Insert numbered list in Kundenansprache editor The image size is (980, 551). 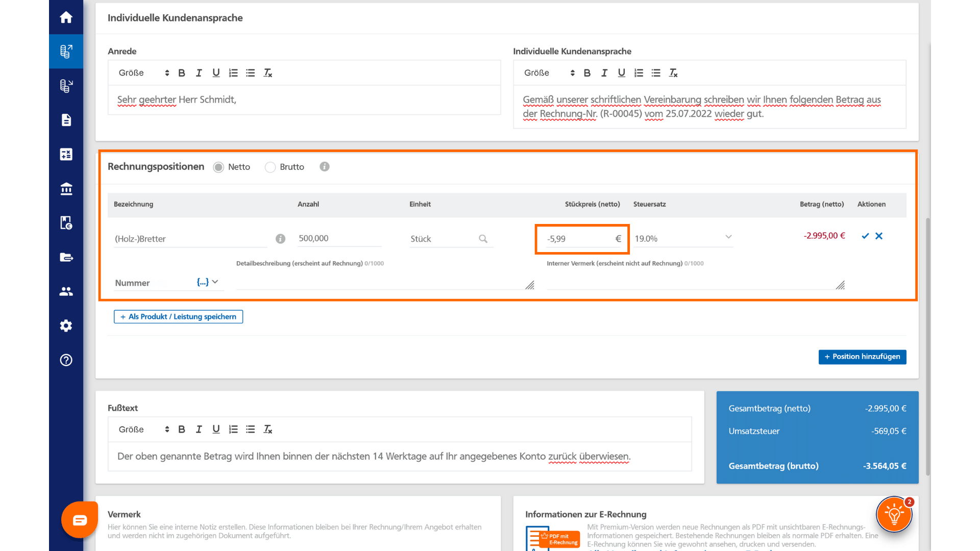[639, 73]
